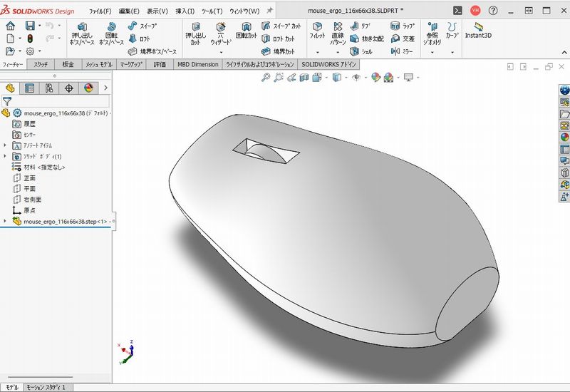
Task: Select the Fillet (フィレット) tool
Action: pyautogui.click(x=317, y=31)
